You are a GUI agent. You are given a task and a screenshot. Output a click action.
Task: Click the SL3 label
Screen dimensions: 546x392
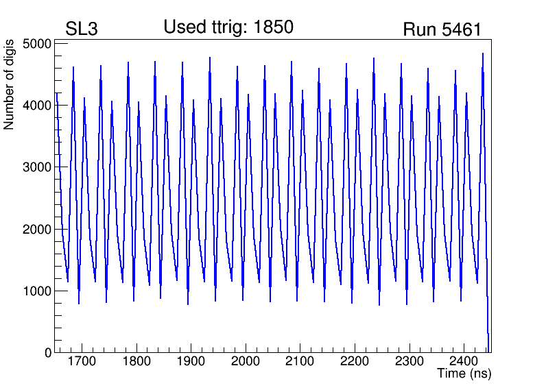point(82,29)
